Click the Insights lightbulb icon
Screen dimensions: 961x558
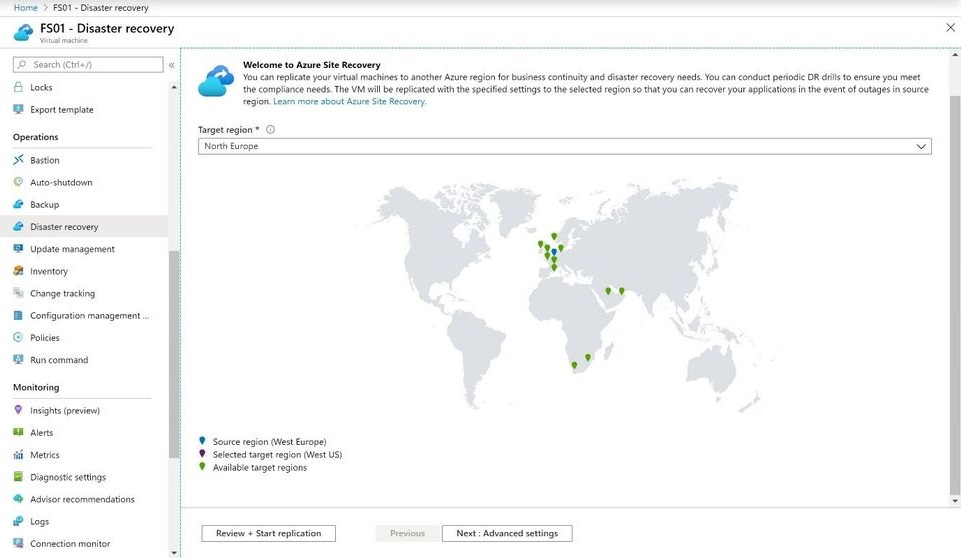tap(18, 410)
